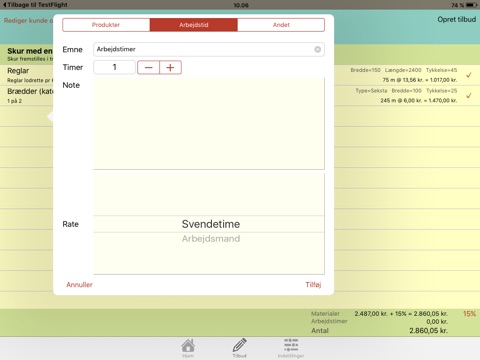Open the Andet tab
The image size is (480, 360).
coord(281,25)
